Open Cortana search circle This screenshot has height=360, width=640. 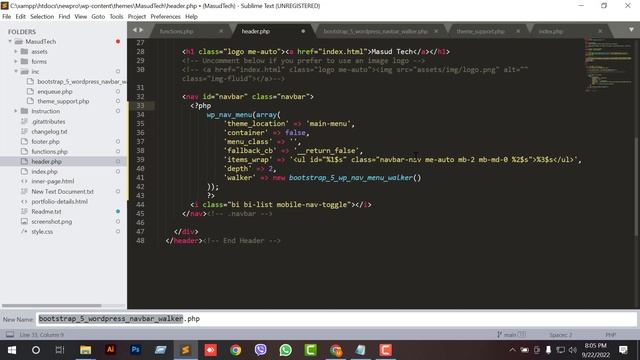pos(36,350)
